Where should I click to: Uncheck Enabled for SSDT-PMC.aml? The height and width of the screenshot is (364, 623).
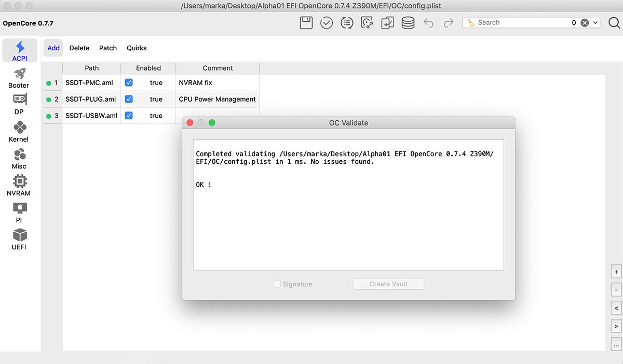pos(129,82)
